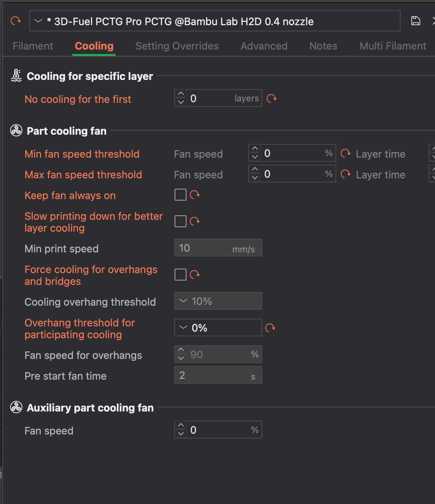Toggle Slow printing down for better layer cooling

(181, 221)
